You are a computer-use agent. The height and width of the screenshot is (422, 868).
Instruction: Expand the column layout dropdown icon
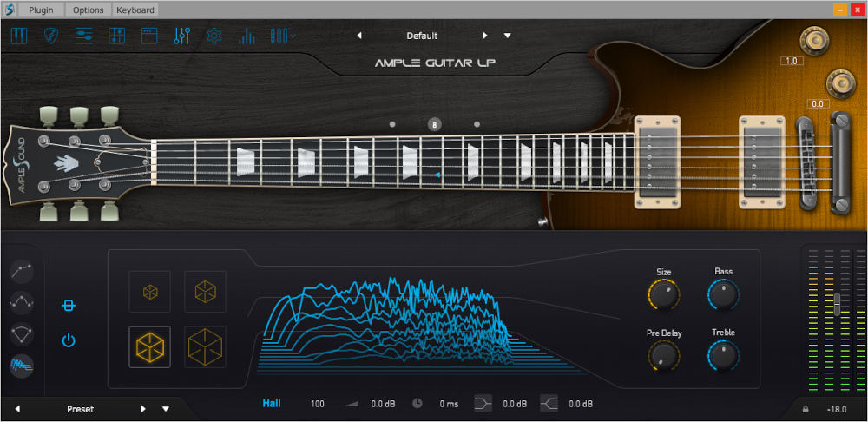(282, 36)
